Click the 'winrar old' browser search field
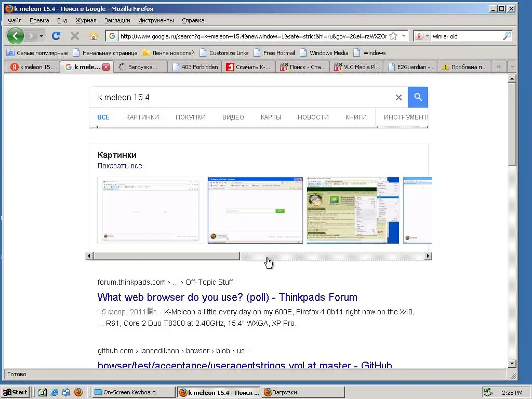The image size is (532, 399). coord(467,36)
